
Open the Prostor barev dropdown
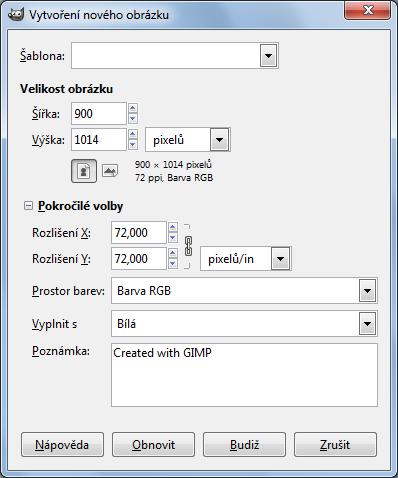click(x=368, y=291)
